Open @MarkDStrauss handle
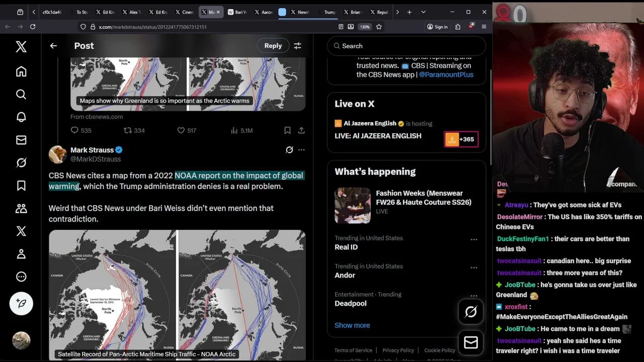Screen dimensions: 644x362 (x=96, y=159)
